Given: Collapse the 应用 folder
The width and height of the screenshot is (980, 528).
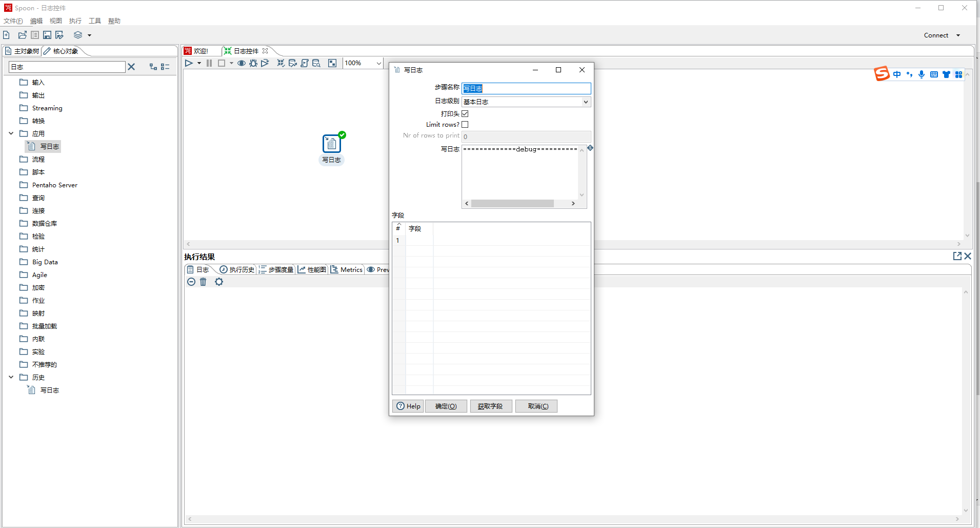Looking at the screenshot, I should [x=11, y=133].
